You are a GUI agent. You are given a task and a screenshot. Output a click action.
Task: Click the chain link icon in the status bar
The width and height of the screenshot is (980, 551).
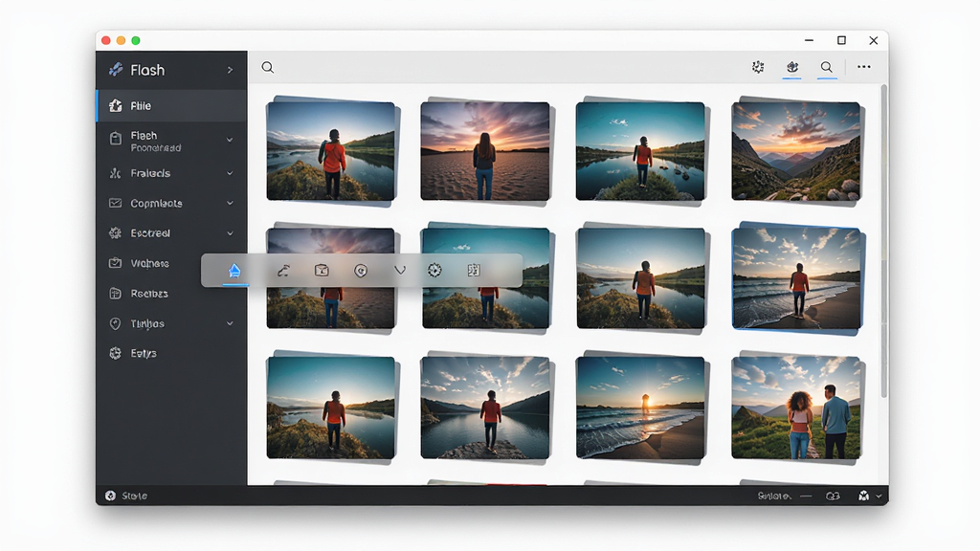833,496
